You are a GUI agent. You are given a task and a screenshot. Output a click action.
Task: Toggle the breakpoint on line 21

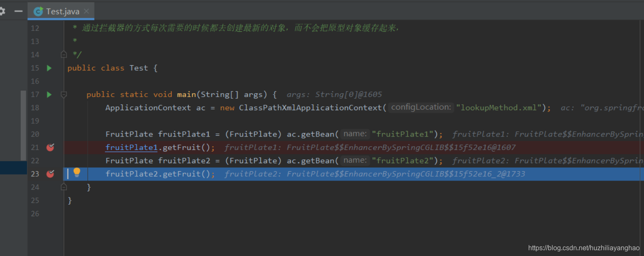50,147
